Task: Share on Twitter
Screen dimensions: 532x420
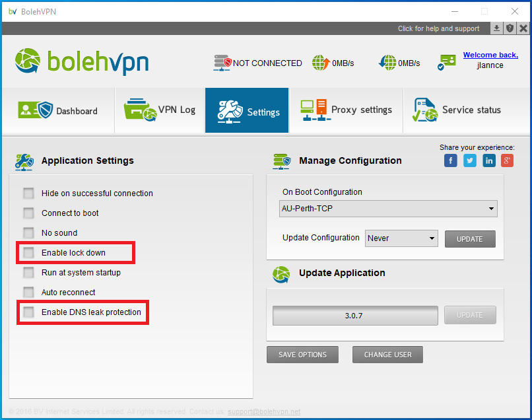Action: pyautogui.click(x=469, y=160)
